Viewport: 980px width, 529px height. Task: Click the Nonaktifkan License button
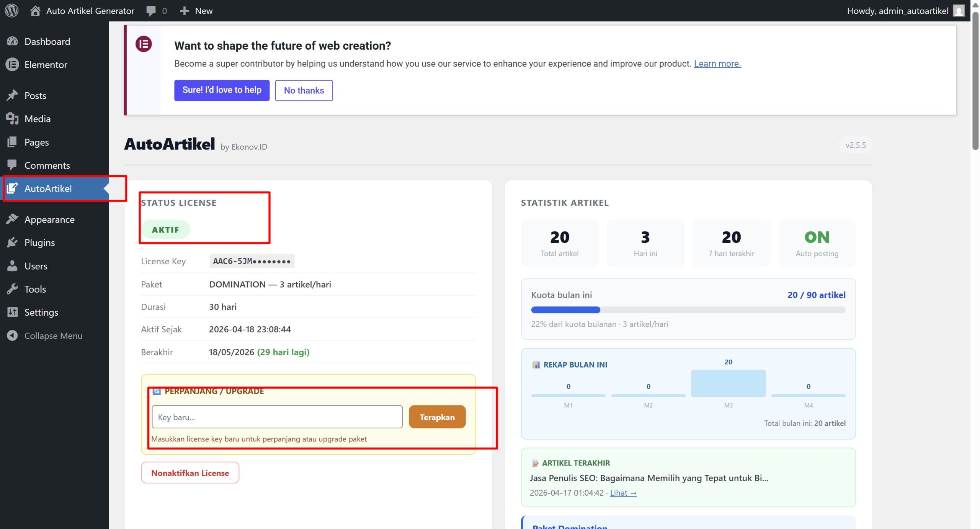(x=190, y=473)
